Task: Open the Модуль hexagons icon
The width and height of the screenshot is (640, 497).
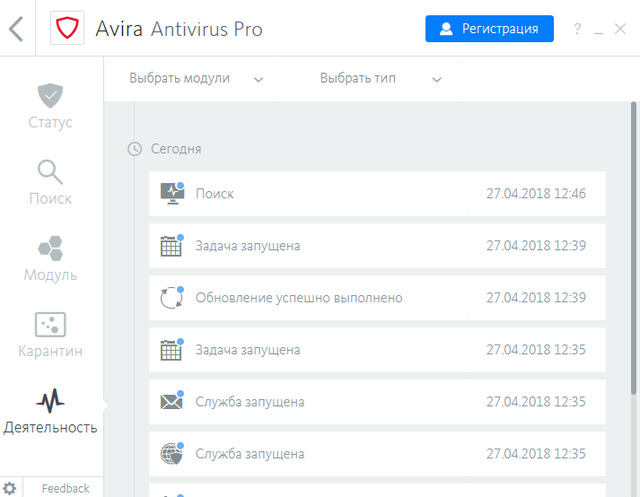Action: pyautogui.click(x=50, y=248)
